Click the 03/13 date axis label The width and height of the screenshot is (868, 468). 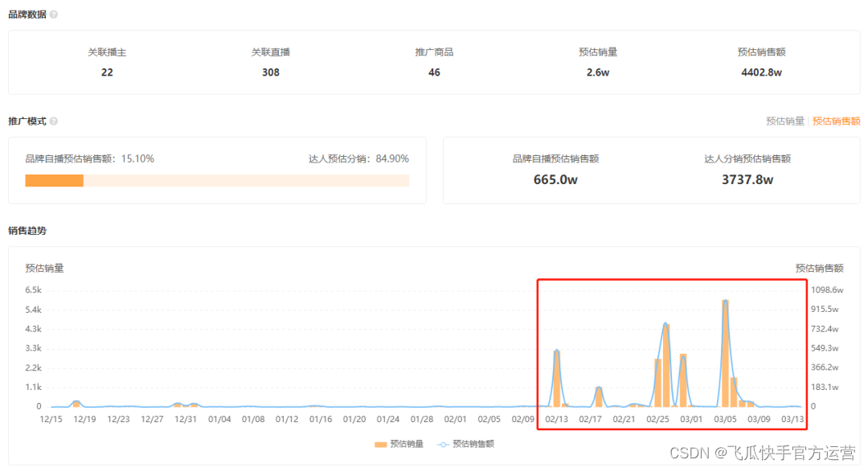pos(792,419)
